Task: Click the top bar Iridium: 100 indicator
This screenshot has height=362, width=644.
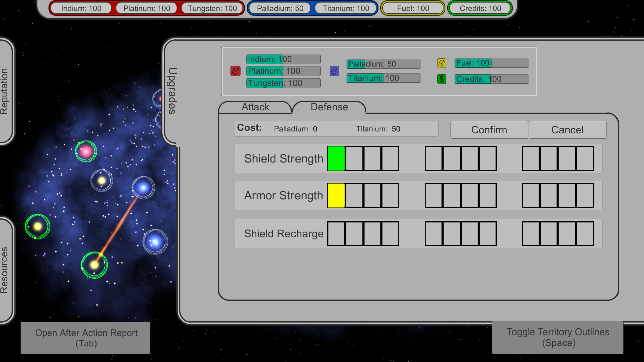Action: tap(81, 8)
